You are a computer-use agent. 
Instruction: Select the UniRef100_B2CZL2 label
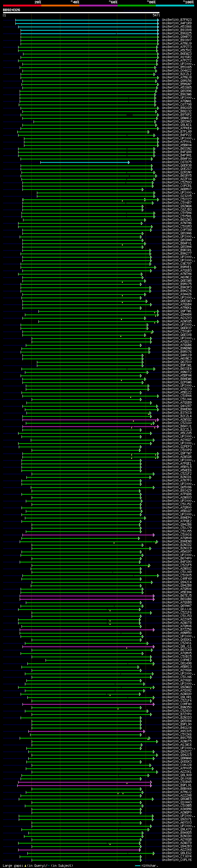tap(176, 74)
